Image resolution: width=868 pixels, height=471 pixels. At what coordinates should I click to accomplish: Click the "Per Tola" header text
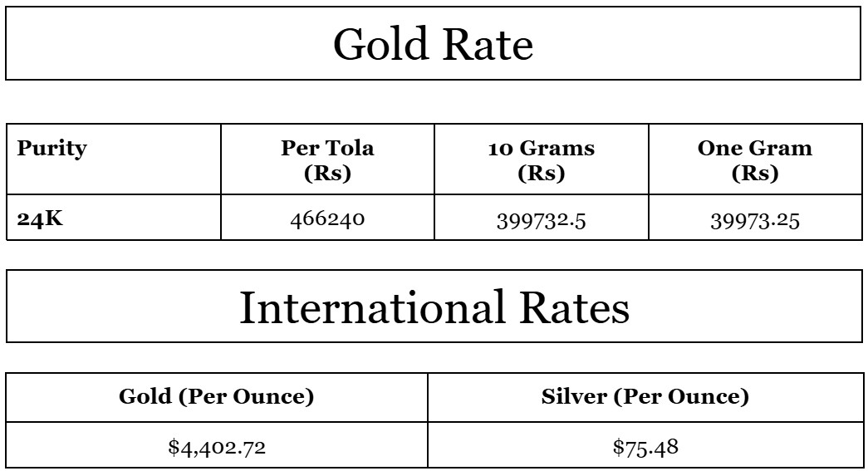click(327, 148)
